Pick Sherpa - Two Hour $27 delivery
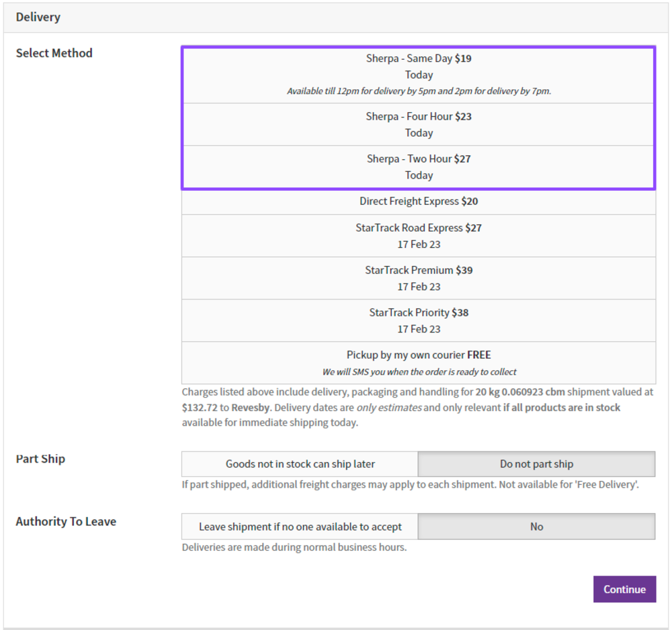 pos(419,167)
